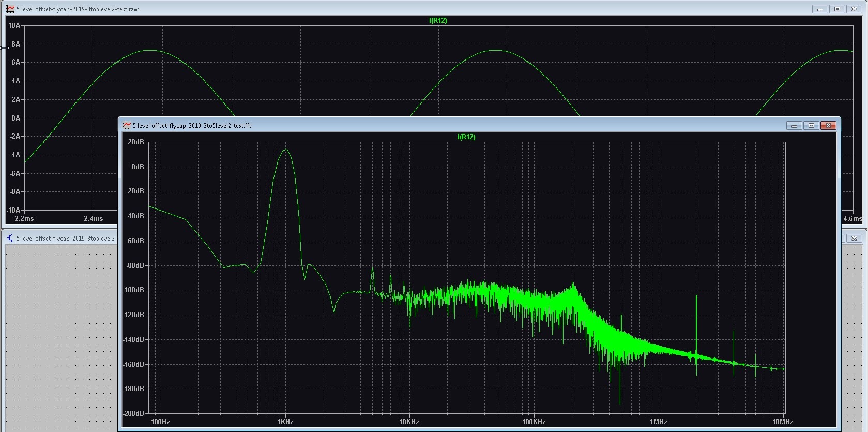Click the -180dB FFT axis label
Viewport: 868px width, 432px height.
pos(133,389)
